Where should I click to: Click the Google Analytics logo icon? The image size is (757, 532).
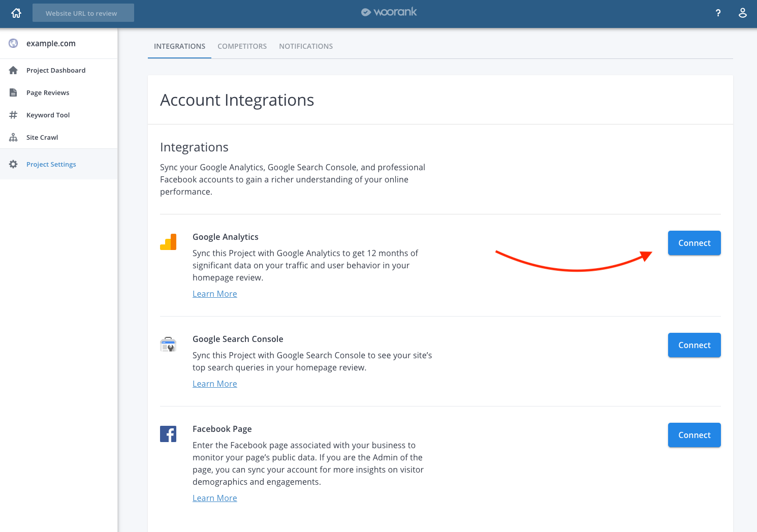point(168,242)
